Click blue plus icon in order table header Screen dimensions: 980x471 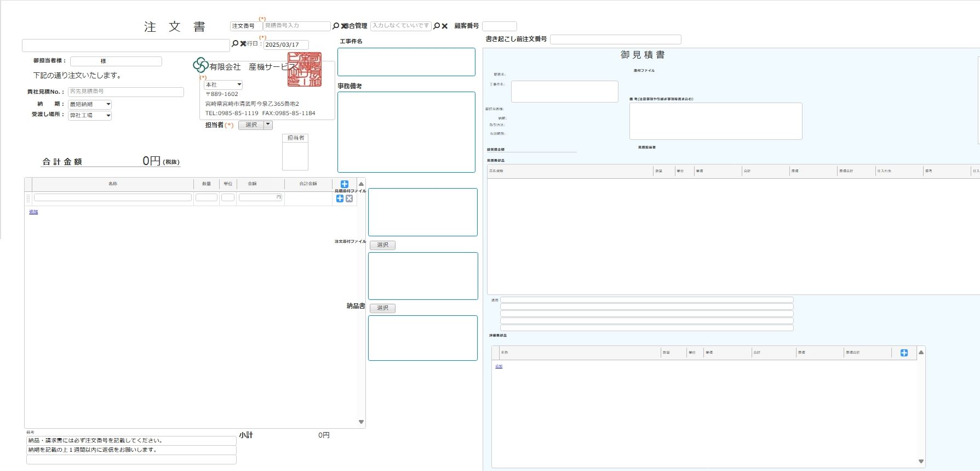pos(345,184)
